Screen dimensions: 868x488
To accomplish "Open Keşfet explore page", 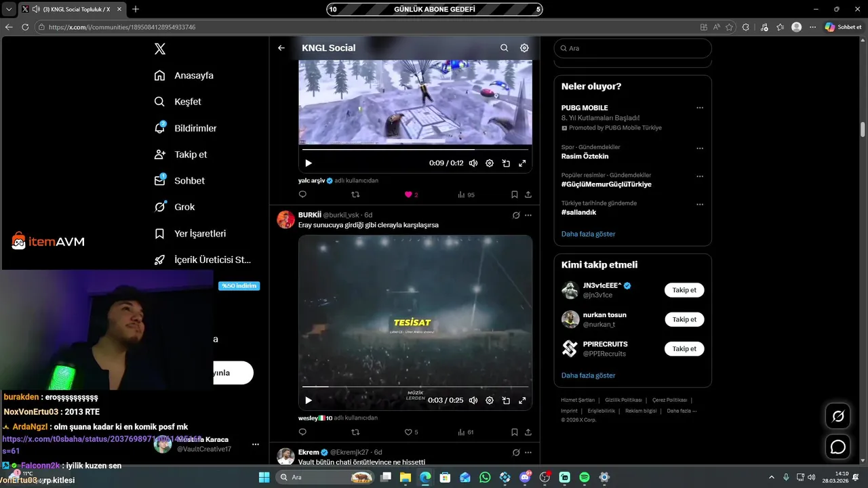I will (x=178, y=102).
